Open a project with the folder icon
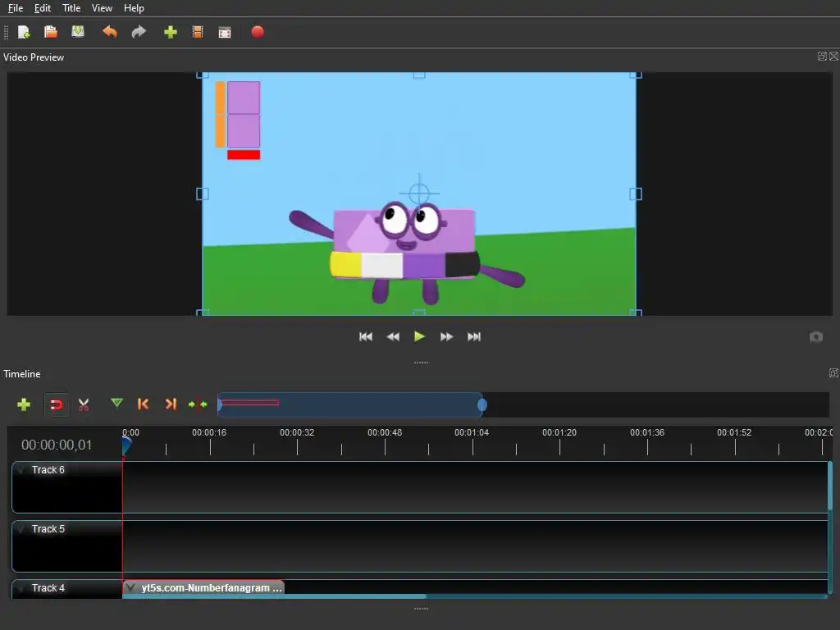 pos(51,32)
